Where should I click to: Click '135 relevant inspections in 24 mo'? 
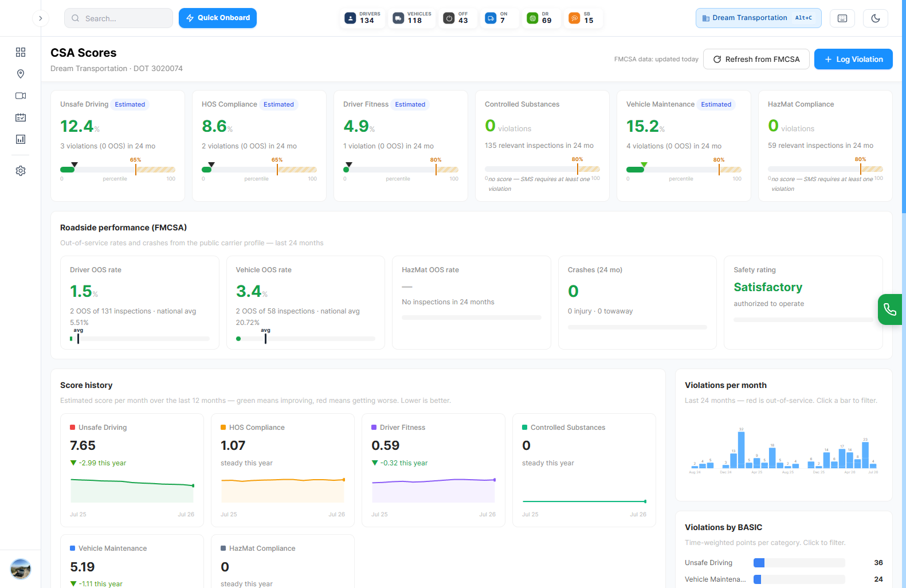pyautogui.click(x=539, y=146)
